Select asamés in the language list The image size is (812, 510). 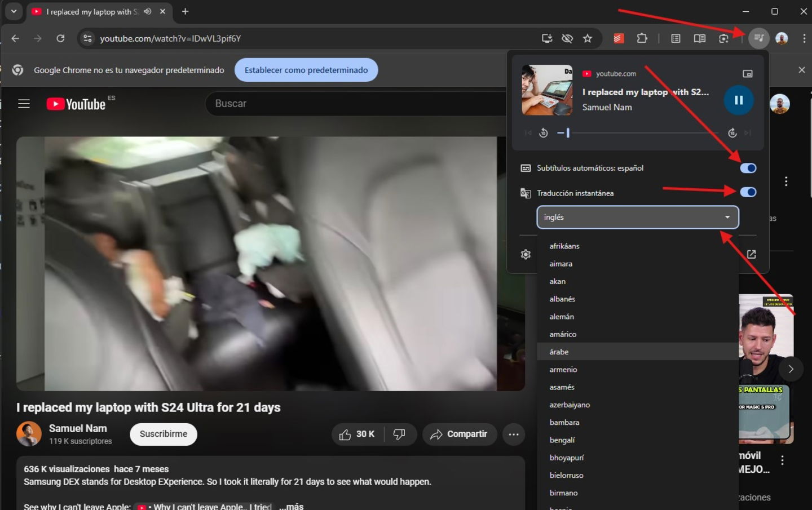[638, 387]
